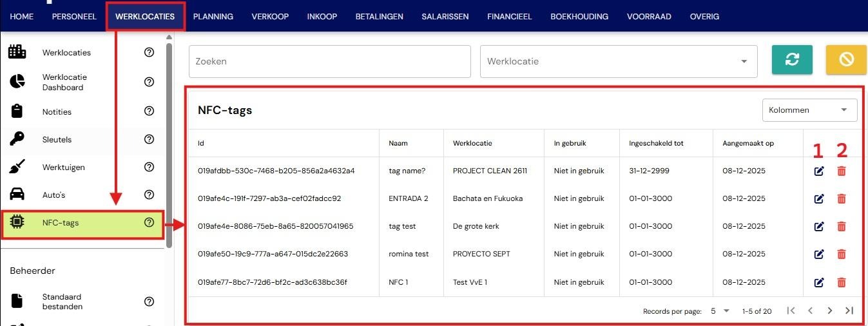Delete the ENTRADA 2 tag
Image resolution: width=868 pixels, height=326 pixels.
pos(841,198)
